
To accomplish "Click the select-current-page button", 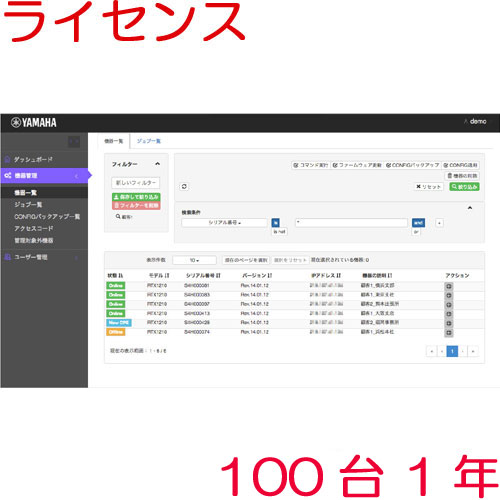I will point(246,260).
